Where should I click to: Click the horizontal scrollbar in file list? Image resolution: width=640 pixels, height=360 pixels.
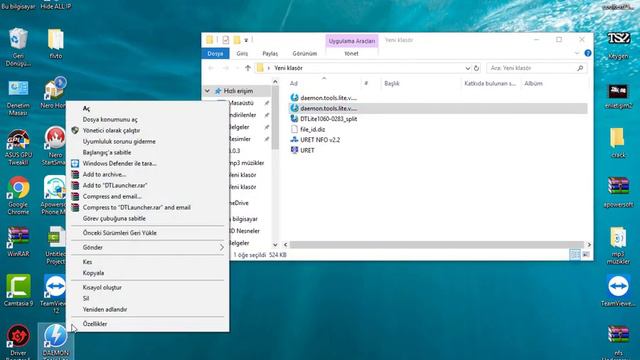[436, 244]
